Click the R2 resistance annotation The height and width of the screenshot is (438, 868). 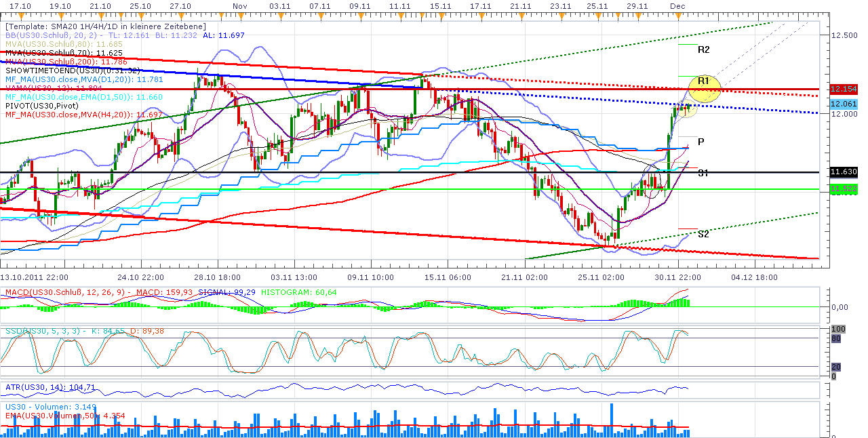(703, 49)
